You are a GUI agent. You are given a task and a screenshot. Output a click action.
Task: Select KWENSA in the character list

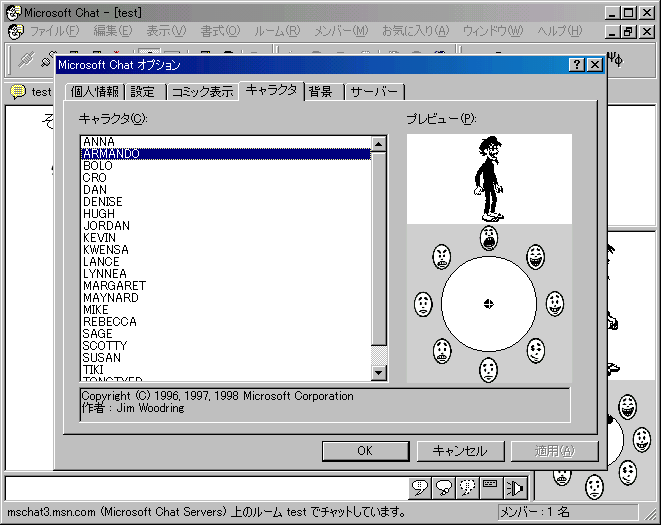(226, 250)
